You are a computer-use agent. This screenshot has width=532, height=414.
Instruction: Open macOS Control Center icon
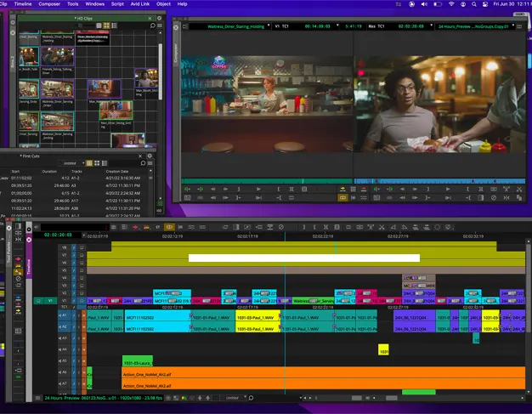tap(485, 4)
